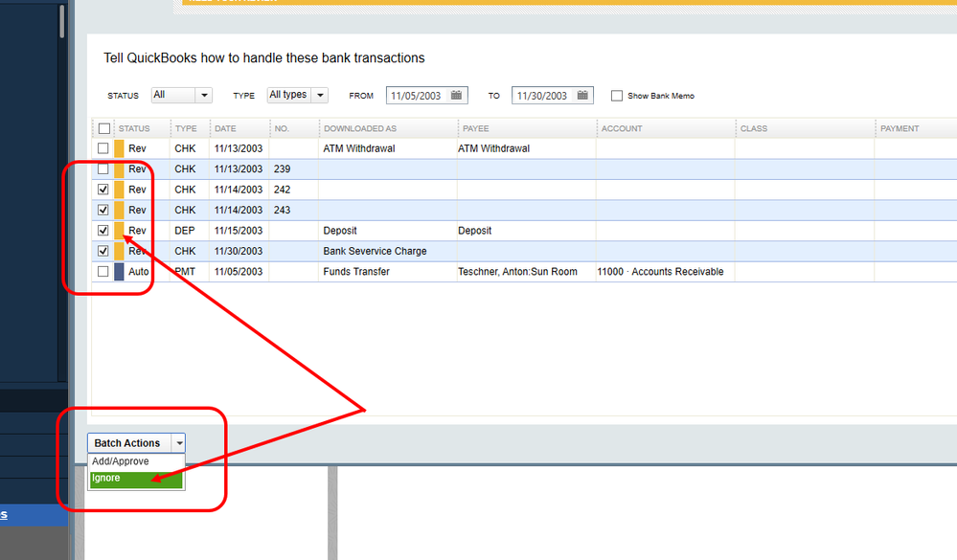This screenshot has height=560, width=957.
Task: Select the Funds Transfer downloaded-as cell
Action: 388,272
